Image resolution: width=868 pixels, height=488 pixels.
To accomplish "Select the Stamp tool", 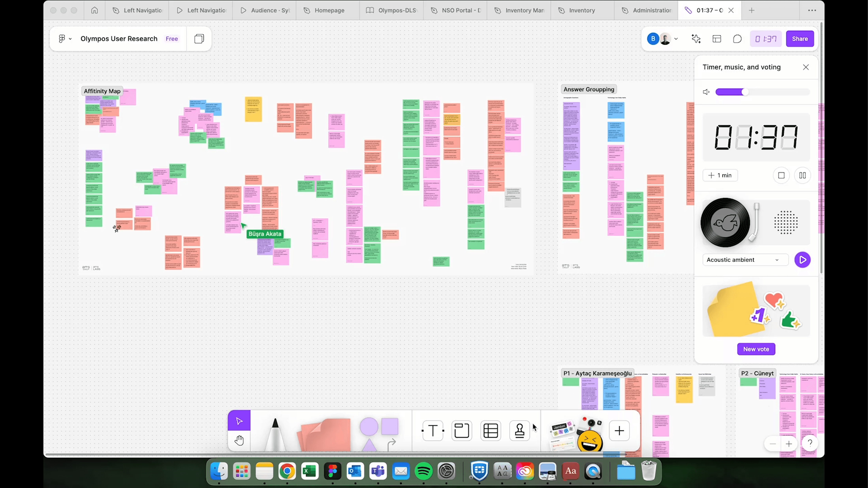I will (519, 430).
